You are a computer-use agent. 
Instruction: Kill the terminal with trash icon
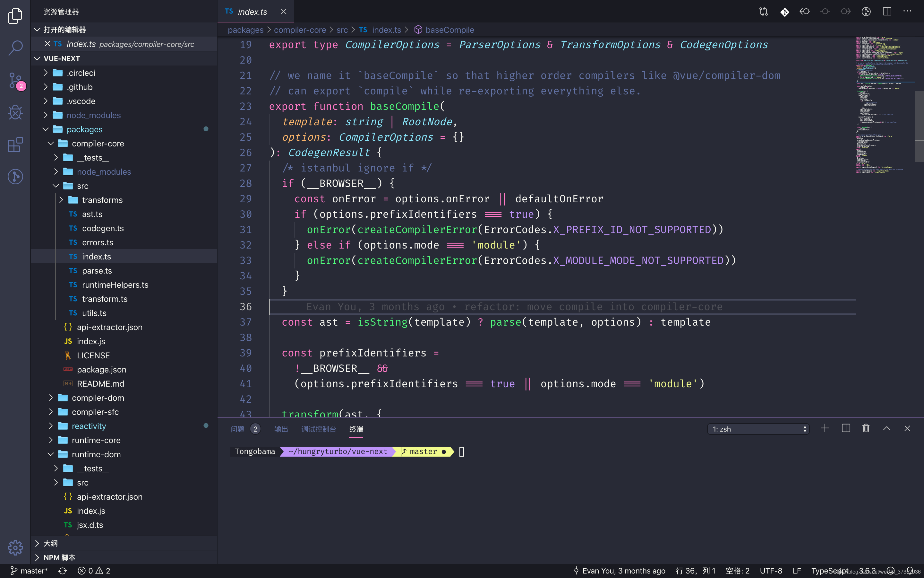[x=866, y=429]
